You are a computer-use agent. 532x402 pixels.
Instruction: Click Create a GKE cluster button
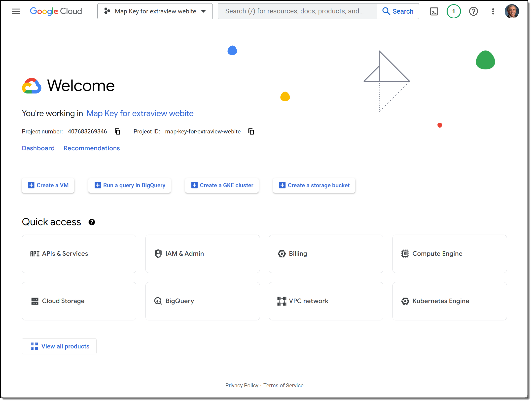point(222,186)
